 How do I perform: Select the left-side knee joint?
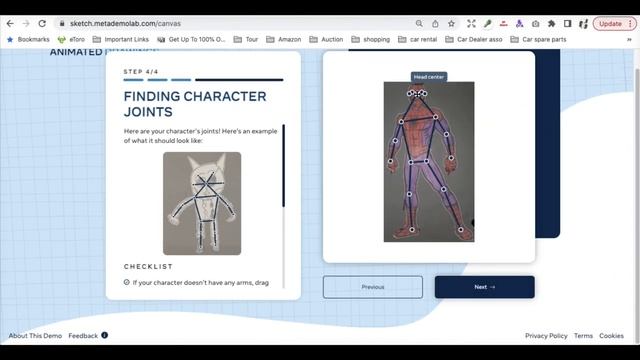(409, 194)
